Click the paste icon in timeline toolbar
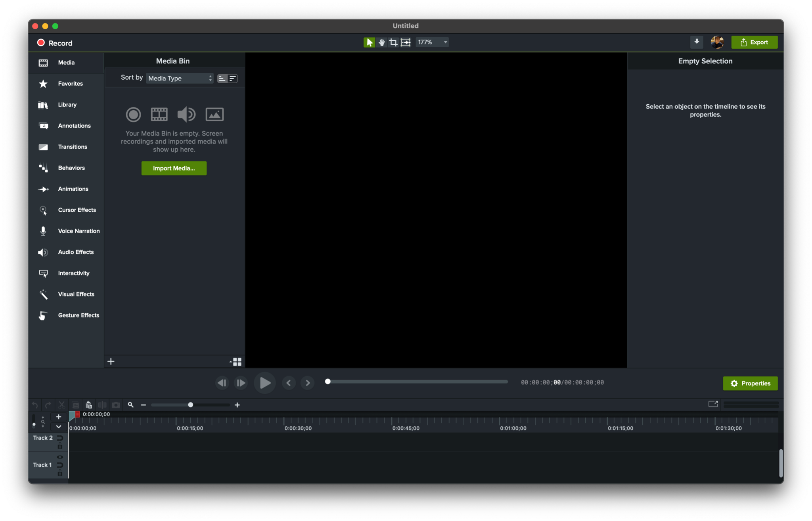 [x=89, y=405]
